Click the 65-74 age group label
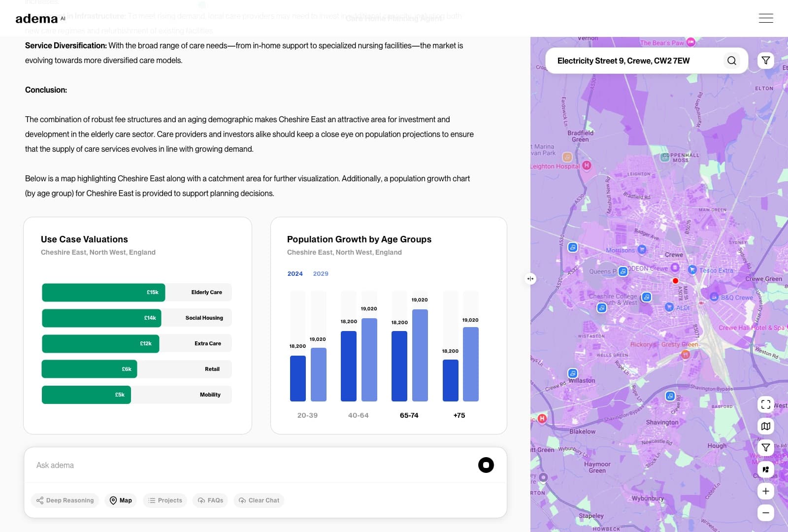 [409, 415]
